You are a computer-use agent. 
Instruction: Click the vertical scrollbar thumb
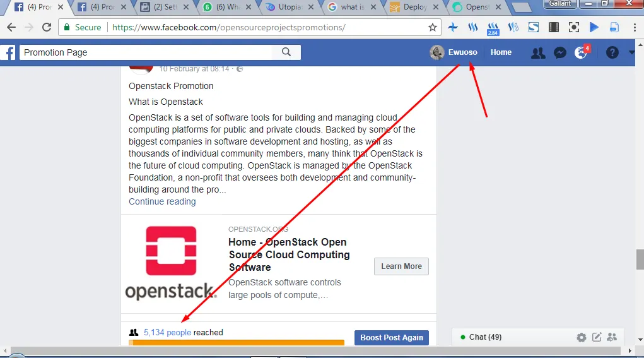point(640,260)
